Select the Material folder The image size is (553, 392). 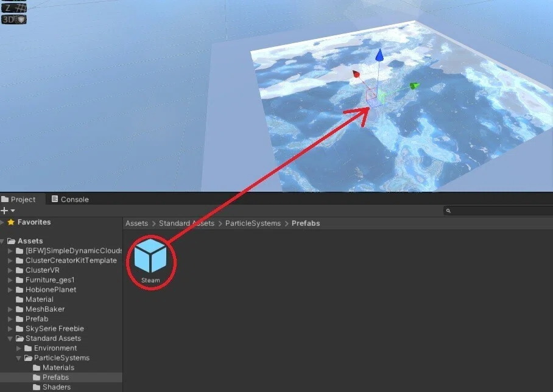[x=35, y=299]
